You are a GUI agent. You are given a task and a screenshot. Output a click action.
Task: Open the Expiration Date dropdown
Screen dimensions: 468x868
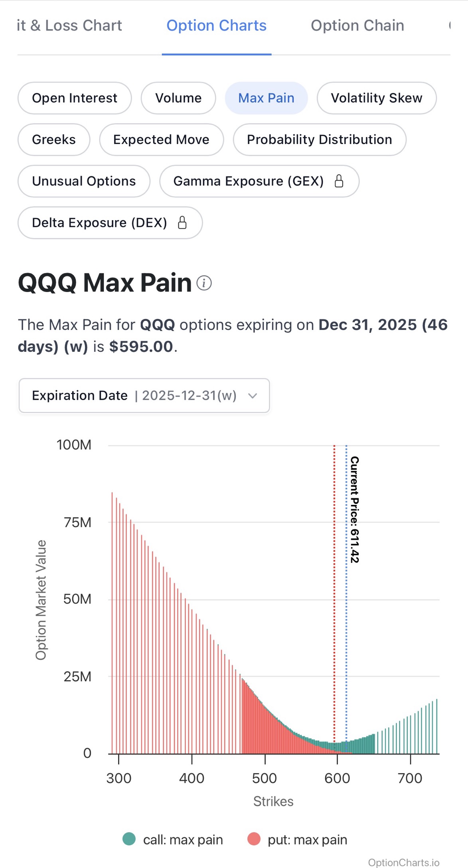[144, 395]
